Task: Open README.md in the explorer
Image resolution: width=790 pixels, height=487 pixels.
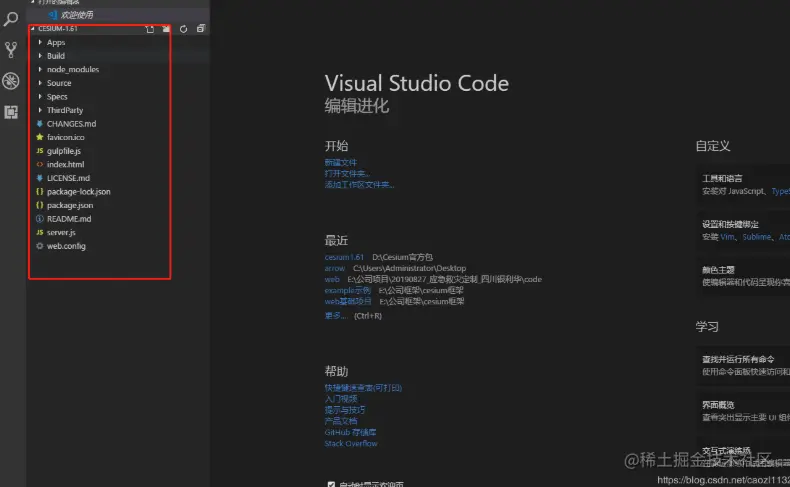Action: pos(69,219)
